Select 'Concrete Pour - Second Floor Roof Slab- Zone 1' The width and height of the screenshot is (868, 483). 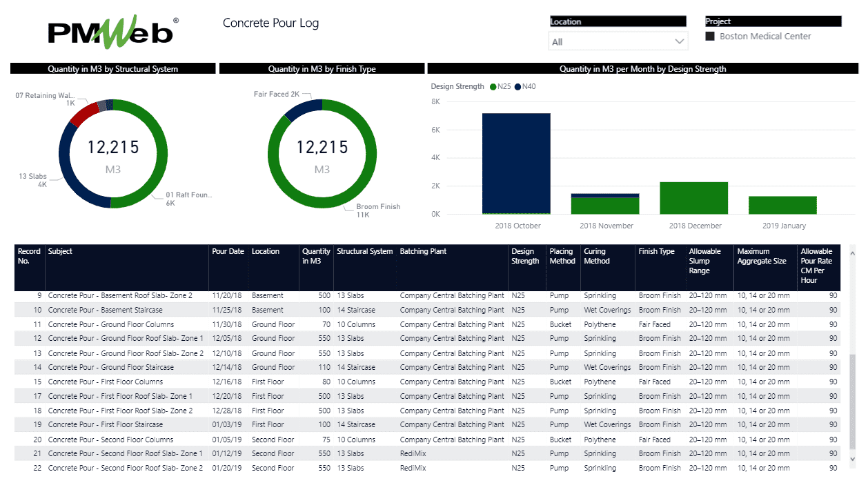[x=126, y=453]
